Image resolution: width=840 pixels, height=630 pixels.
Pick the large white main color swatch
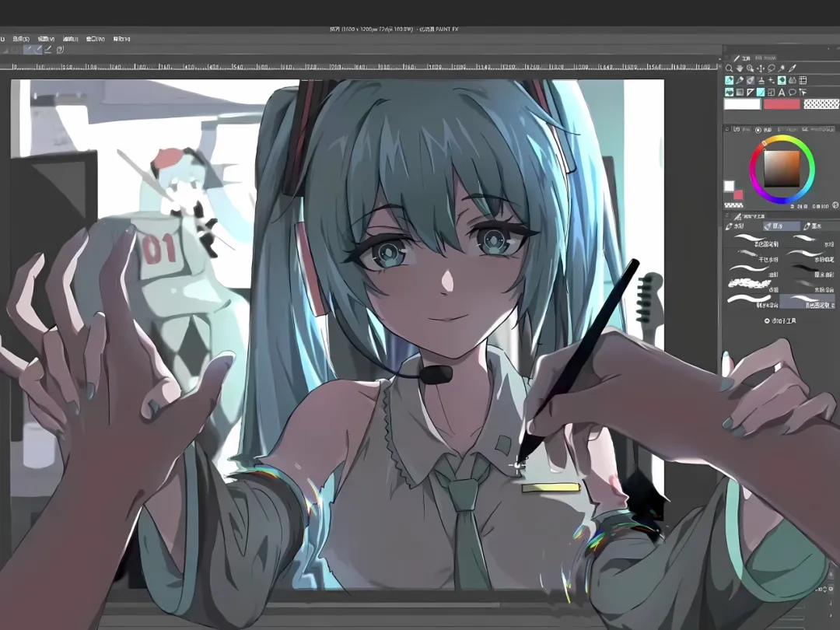click(743, 104)
